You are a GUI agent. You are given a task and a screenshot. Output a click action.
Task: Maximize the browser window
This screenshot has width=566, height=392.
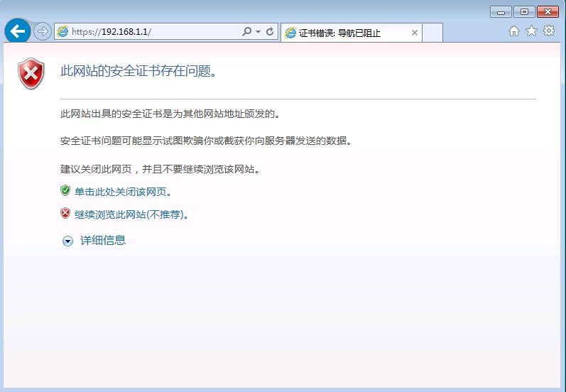click(x=524, y=12)
